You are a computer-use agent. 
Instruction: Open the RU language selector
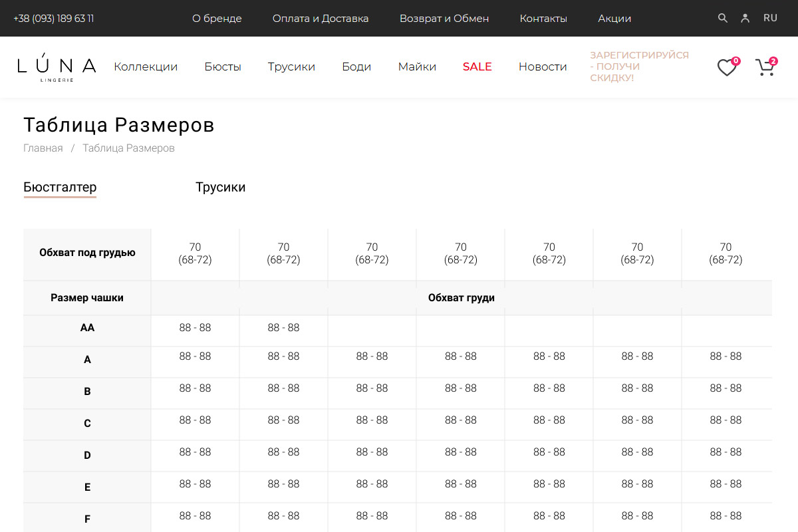(770, 18)
